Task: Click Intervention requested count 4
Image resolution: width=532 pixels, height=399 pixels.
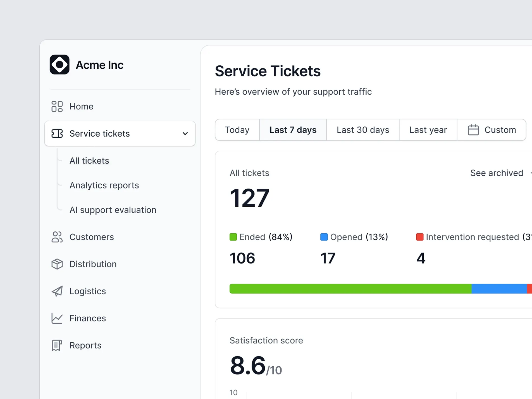Action: 421,258
